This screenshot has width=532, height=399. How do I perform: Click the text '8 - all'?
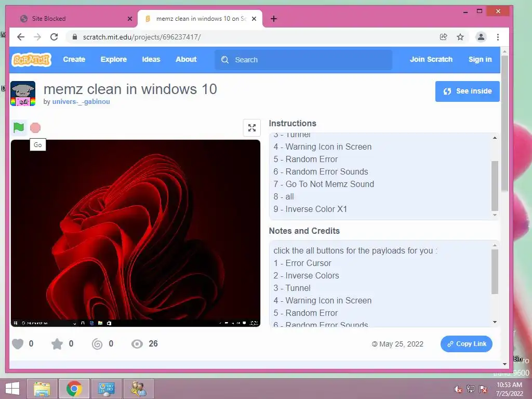tap(284, 197)
